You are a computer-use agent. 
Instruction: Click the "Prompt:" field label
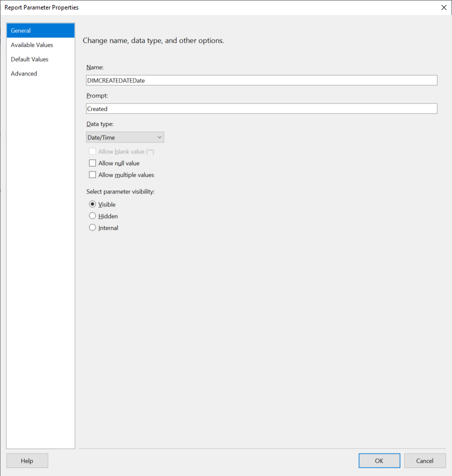pyautogui.click(x=97, y=95)
